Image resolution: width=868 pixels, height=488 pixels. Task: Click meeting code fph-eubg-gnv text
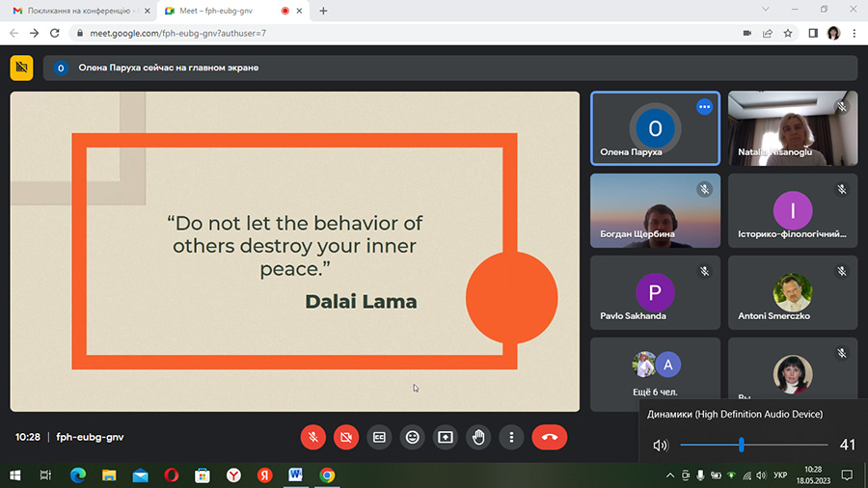(90, 437)
